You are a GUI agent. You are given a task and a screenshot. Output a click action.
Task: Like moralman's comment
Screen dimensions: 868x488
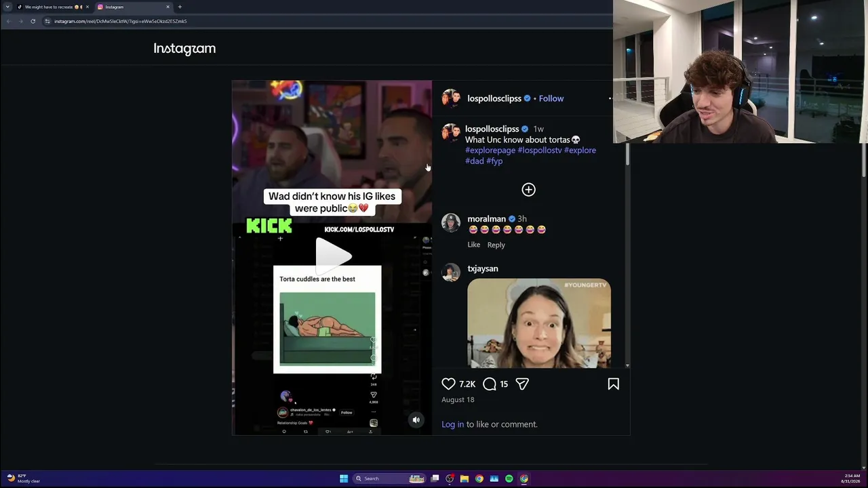coord(473,245)
